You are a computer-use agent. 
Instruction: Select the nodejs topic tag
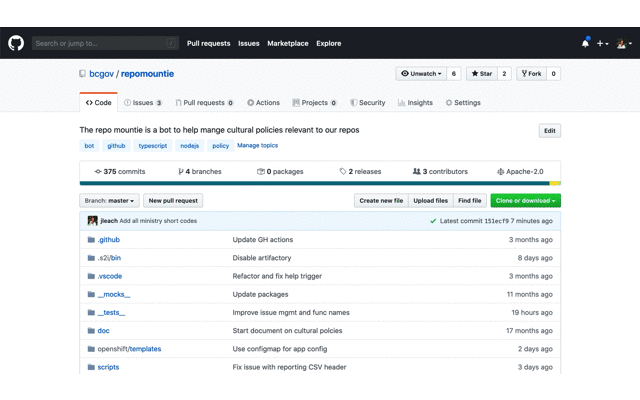pyautogui.click(x=190, y=146)
